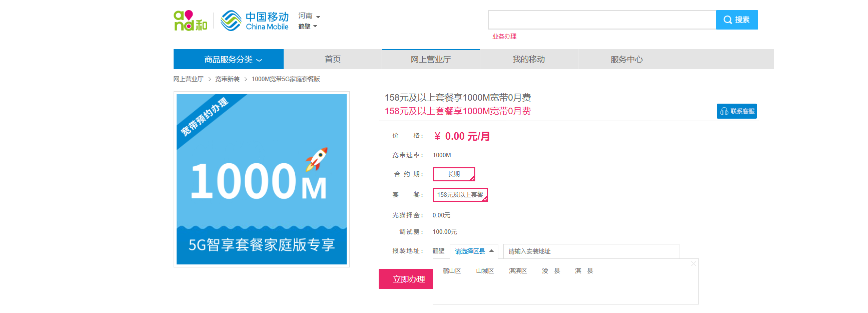The width and height of the screenshot is (868, 313).
Task: Click the 1000M product image
Action: 262,179
